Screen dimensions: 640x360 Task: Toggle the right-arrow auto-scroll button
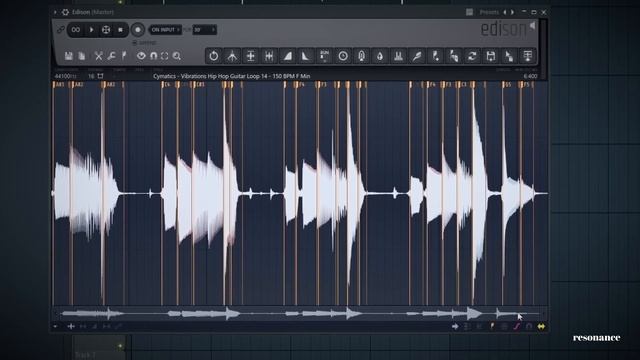point(455,327)
